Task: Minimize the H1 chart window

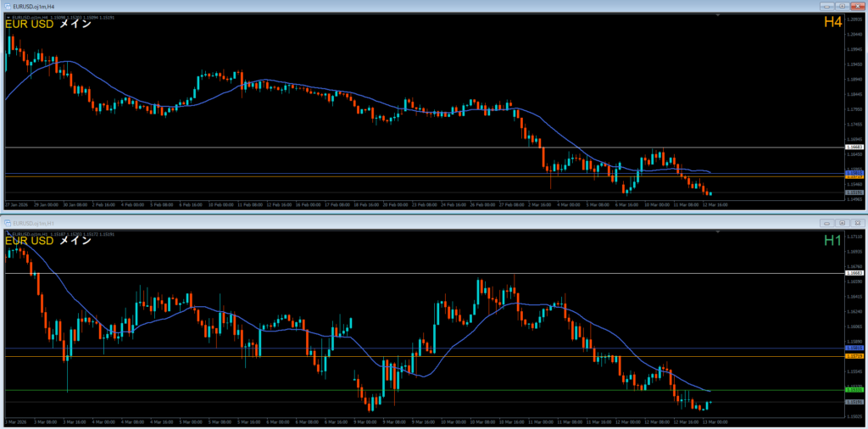Action: tap(827, 222)
